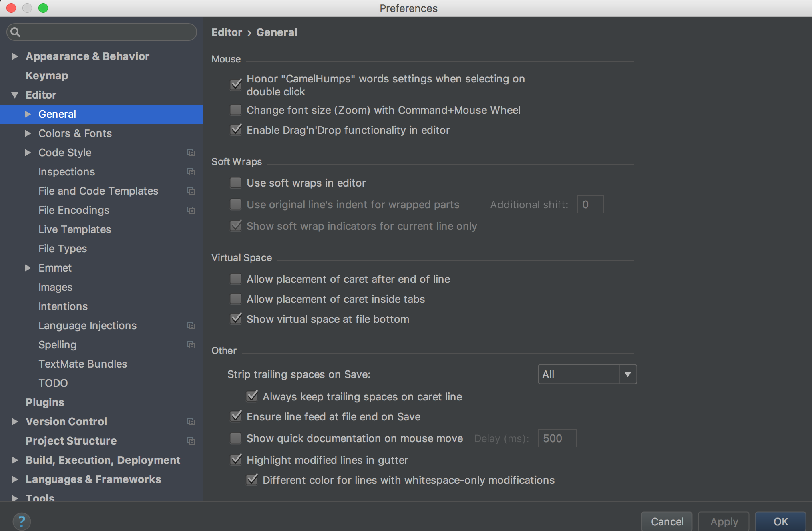This screenshot has width=812, height=531.
Task: Click project-level icon beside Inspections
Action: [x=191, y=172]
